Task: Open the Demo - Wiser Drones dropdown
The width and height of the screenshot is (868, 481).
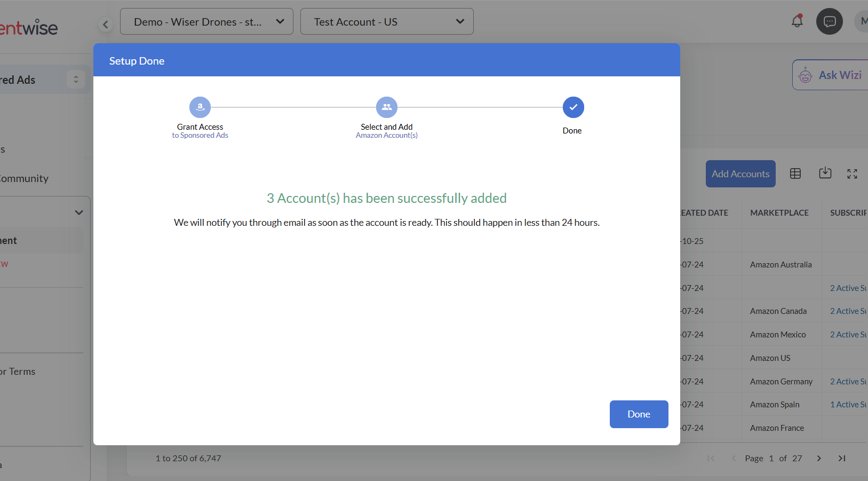Action: (206, 22)
